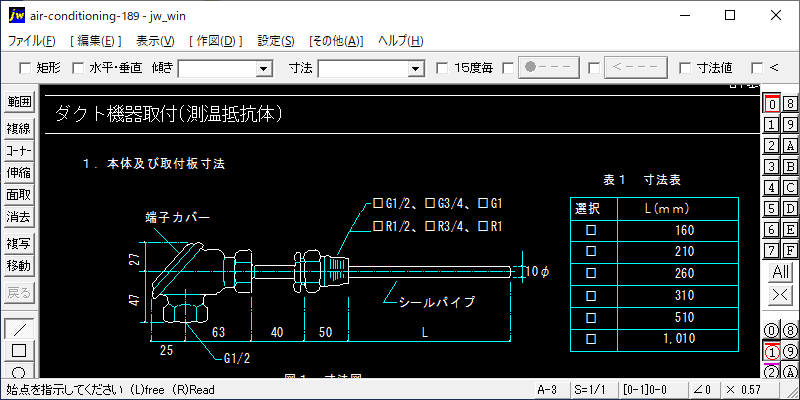Toggle the 寸法値 checkbox
Viewport: 800px width, 400px height.
click(685, 68)
